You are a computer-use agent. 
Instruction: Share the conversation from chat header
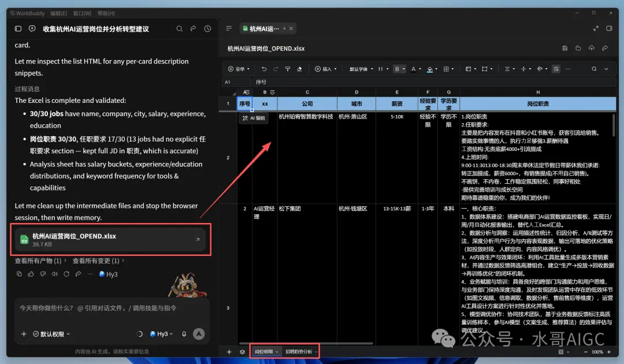(194, 29)
